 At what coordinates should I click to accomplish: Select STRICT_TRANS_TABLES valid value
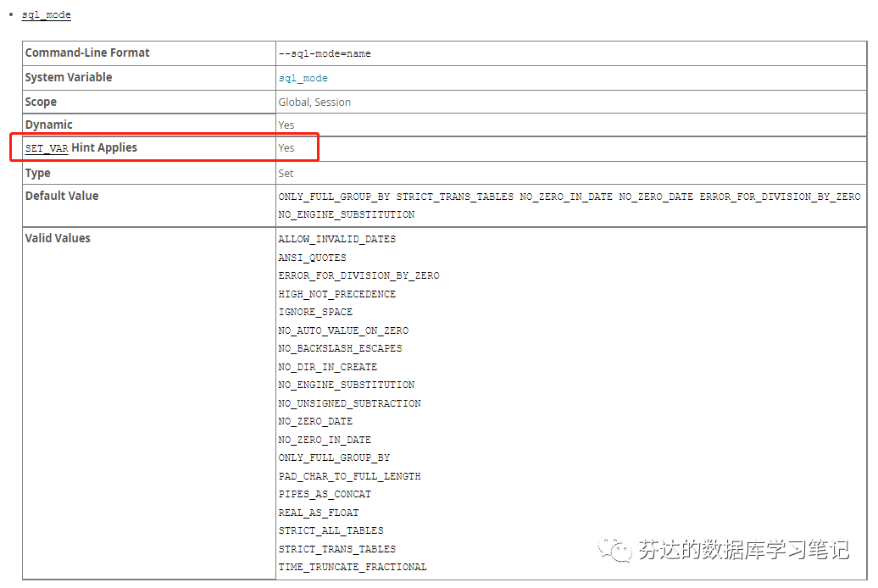tap(337, 548)
